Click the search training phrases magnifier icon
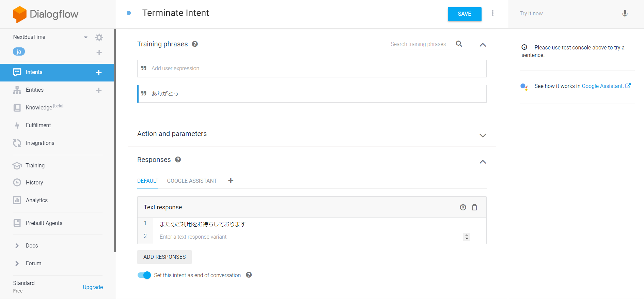 click(x=459, y=44)
